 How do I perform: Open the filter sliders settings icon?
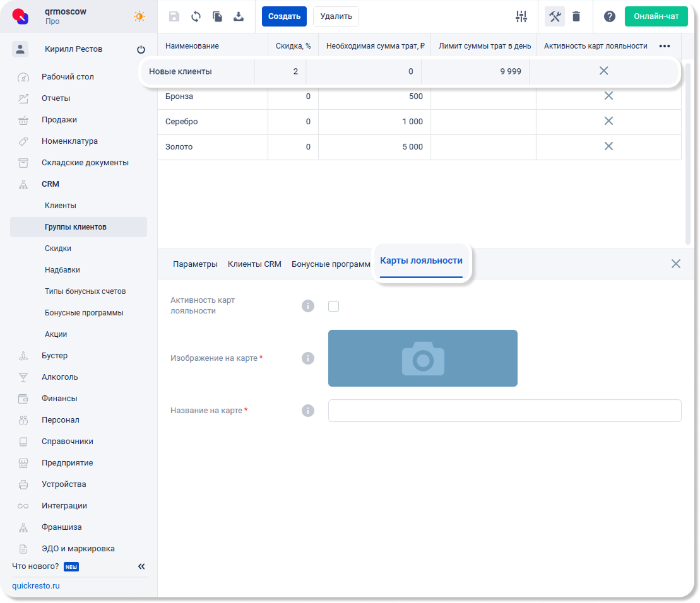coord(521,16)
